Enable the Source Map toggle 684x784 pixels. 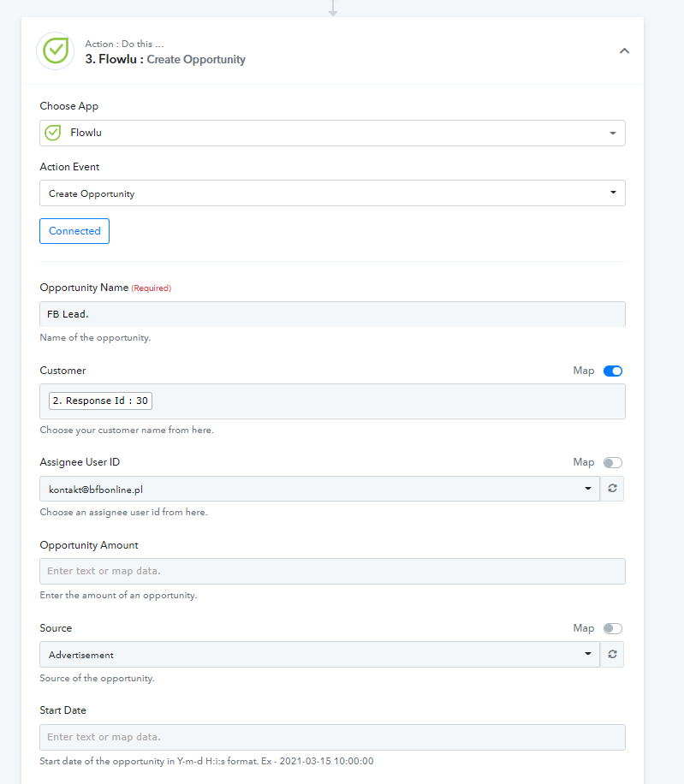point(612,628)
